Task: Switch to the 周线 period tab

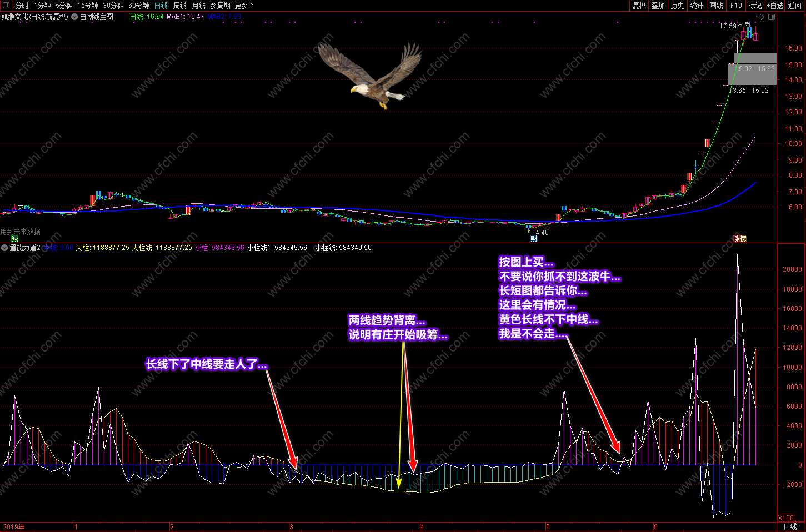Action: pos(180,6)
